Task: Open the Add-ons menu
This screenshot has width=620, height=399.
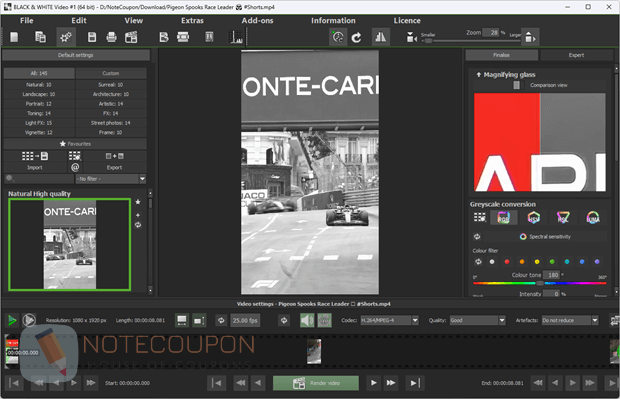Action: [257, 21]
